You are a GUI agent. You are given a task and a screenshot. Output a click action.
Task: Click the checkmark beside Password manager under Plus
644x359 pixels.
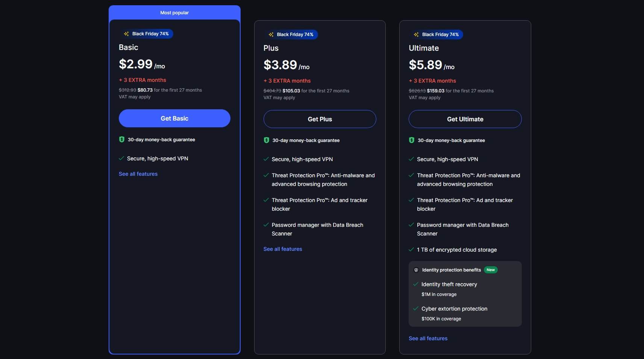coord(266,225)
